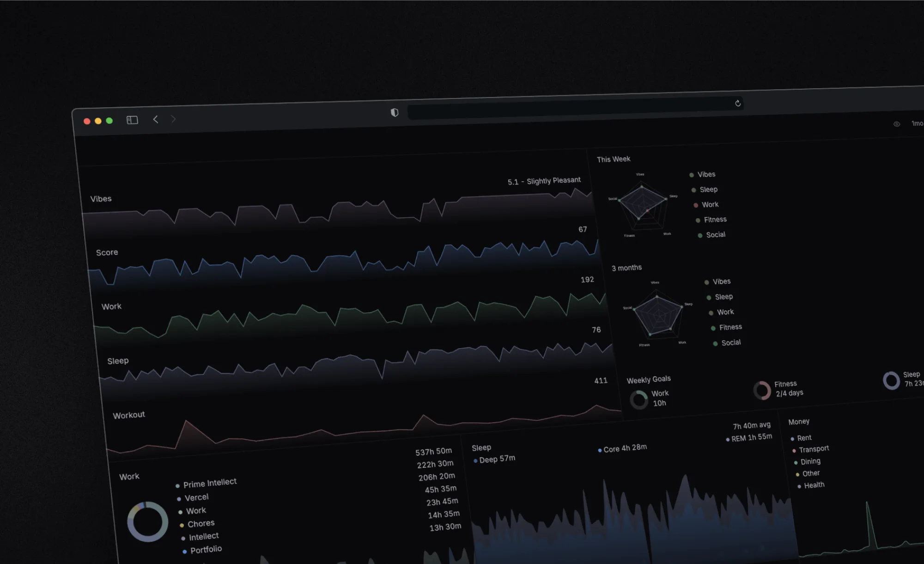The height and width of the screenshot is (564, 924).
Task: Click the Score value 67
Action: coord(583,229)
